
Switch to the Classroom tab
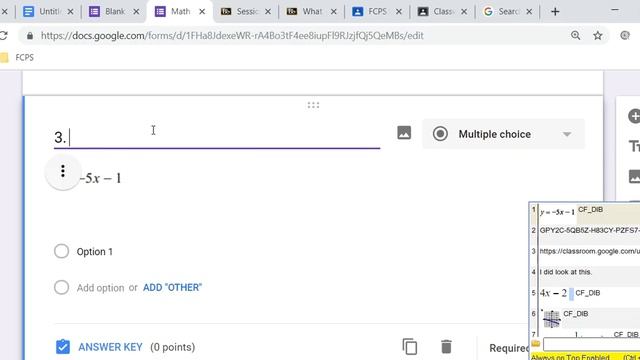[x=442, y=12]
